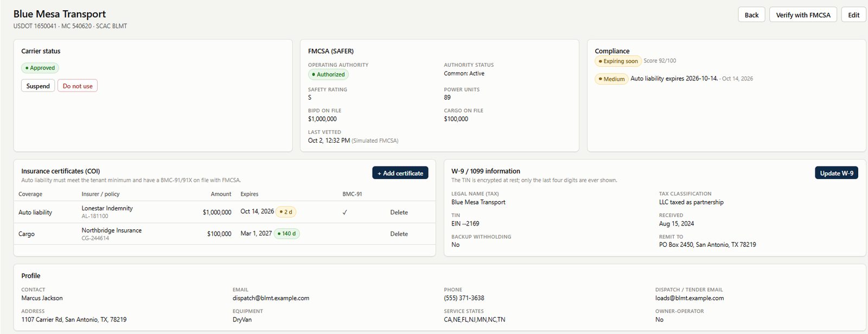This screenshot has width=868, height=334.
Task: Select the Northbridge Insurance insurer name
Action: click(x=111, y=230)
